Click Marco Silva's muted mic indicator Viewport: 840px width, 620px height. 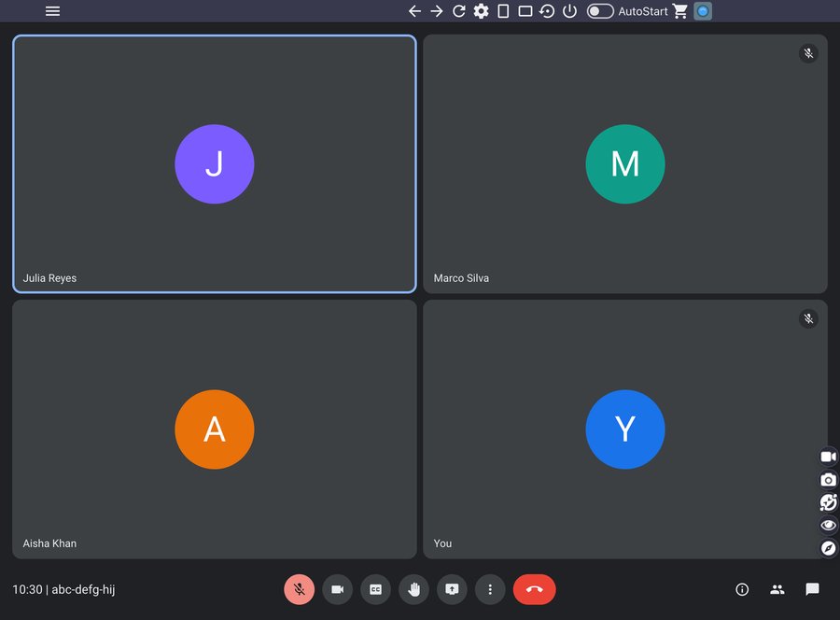click(808, 53)
